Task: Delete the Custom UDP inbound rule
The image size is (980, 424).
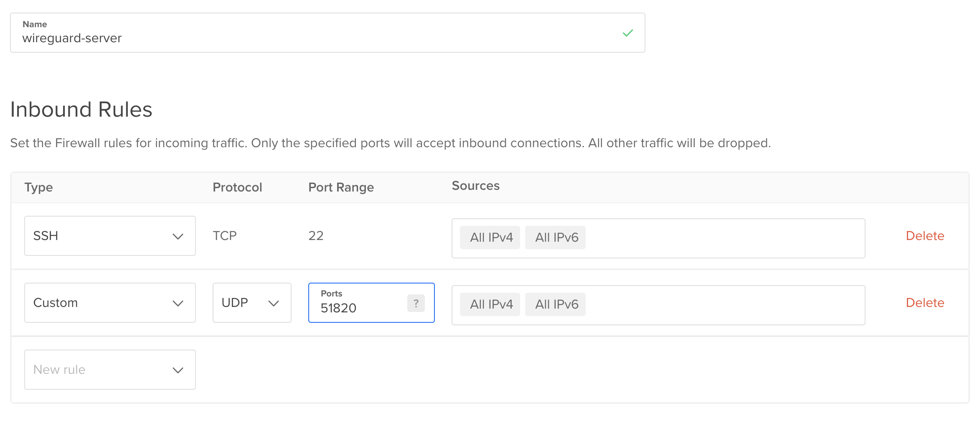Action: coord(925,303)
